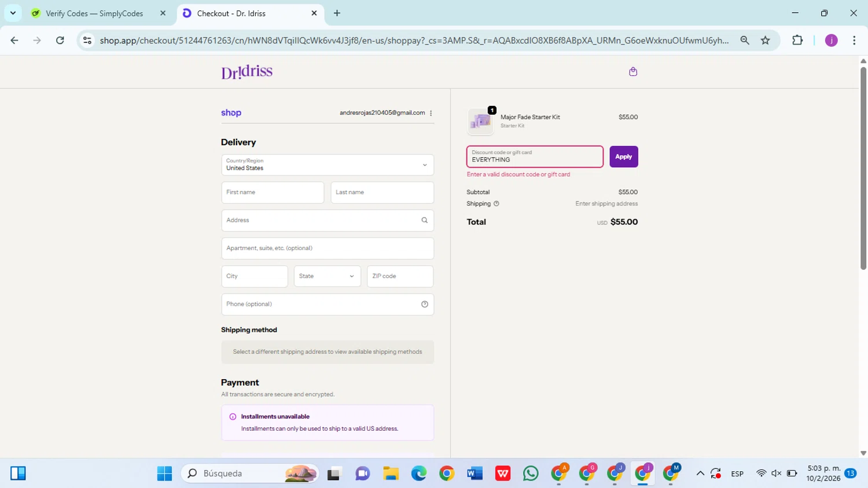The width and height of the screenshot is (868, 488).
Task: Go back to previous page
Action: (x=14, y=40)
